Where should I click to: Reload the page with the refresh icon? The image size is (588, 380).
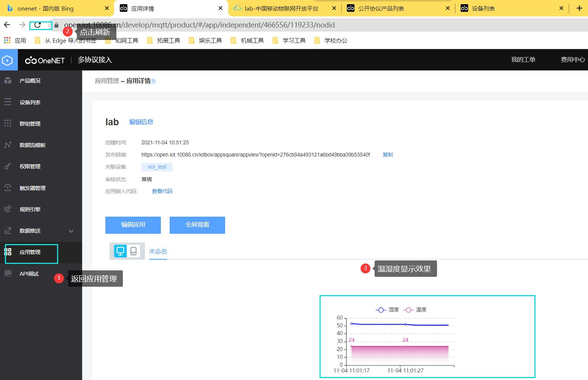(37, 25)
